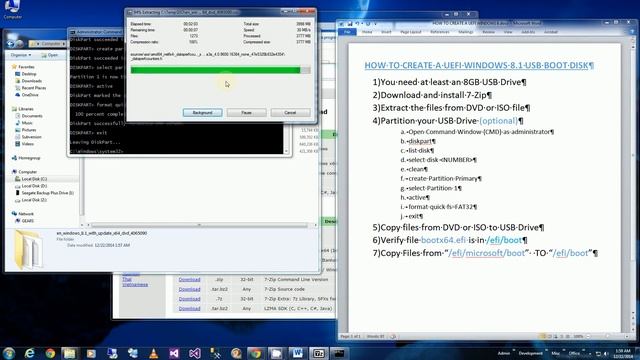Select Libraries in navigation pane

26,109
